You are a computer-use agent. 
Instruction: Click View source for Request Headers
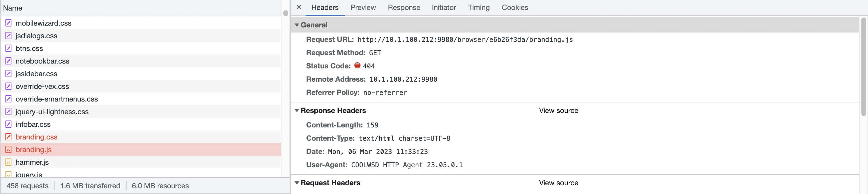(x=558, y=183)
